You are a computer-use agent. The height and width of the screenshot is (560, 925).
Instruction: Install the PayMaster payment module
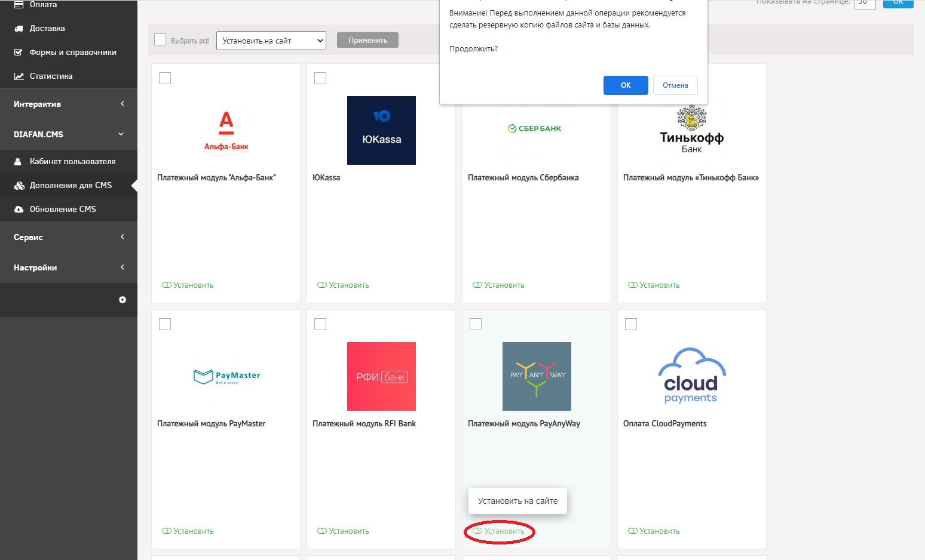coord(193,531)
